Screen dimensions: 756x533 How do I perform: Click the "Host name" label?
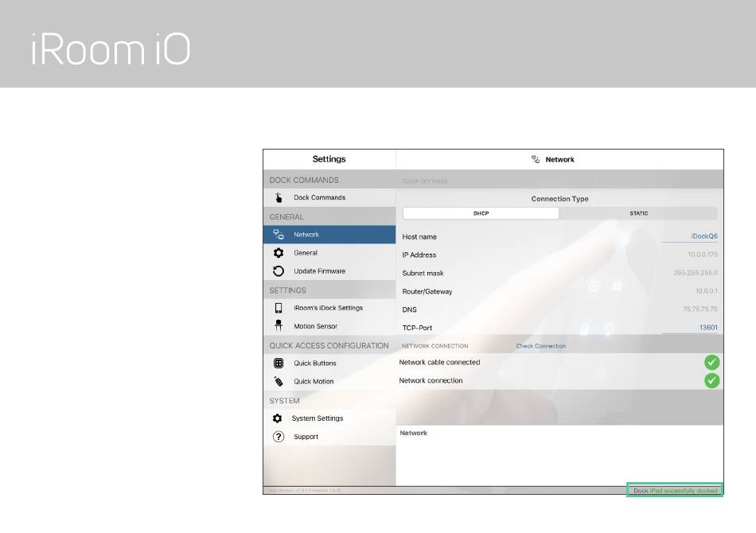(419, 237)
